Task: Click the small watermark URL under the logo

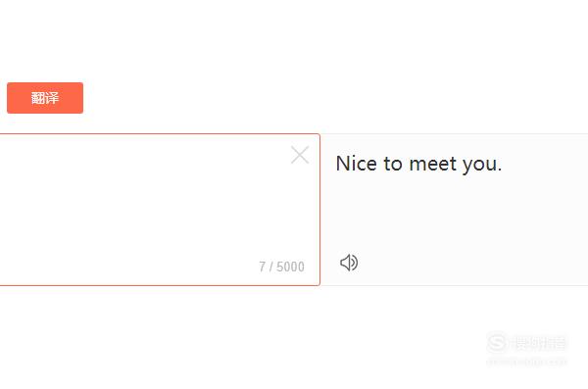Action: coord(526,362)
